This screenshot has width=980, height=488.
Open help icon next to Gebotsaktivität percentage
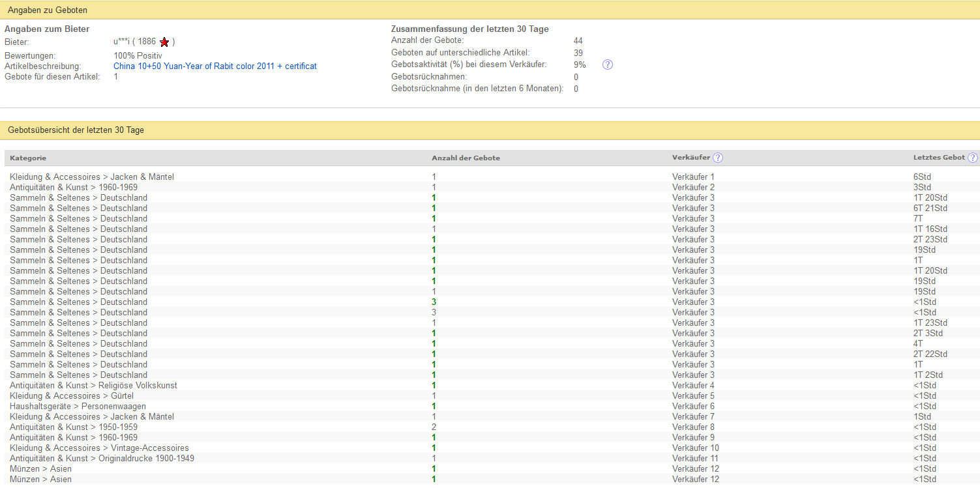point(607,65)
